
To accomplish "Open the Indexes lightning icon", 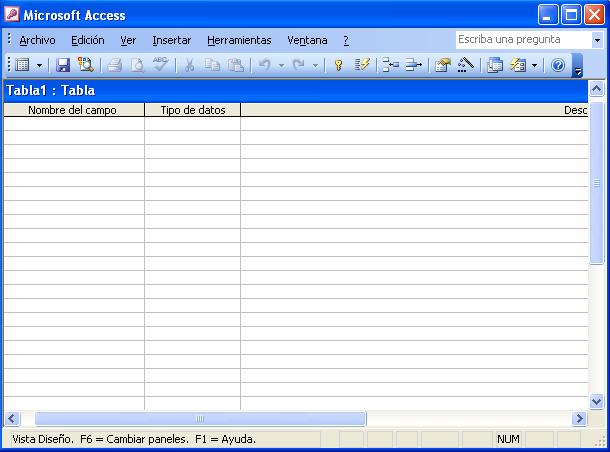I will (361, 65).
